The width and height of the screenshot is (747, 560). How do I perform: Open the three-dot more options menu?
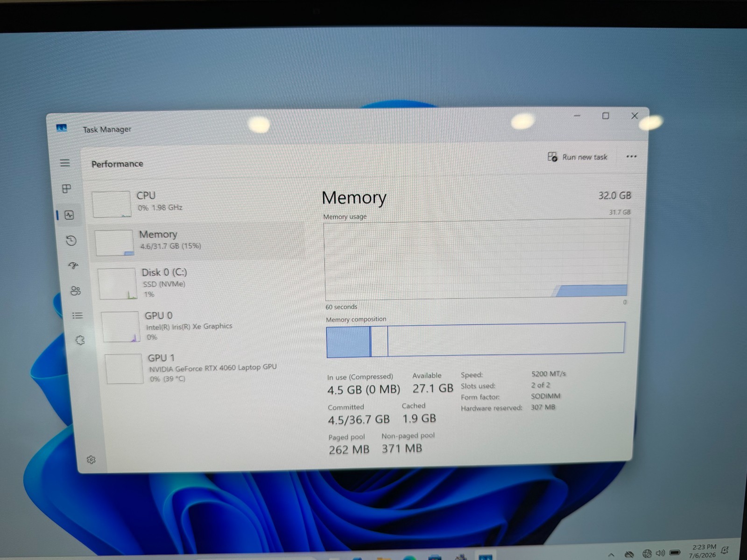tap(631, 156)
